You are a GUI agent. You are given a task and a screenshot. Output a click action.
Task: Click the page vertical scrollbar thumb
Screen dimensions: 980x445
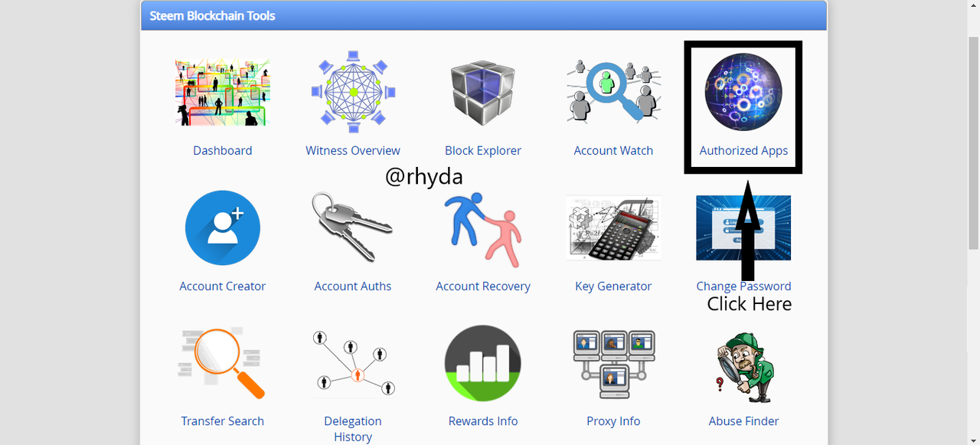click(x=973, y=142)
